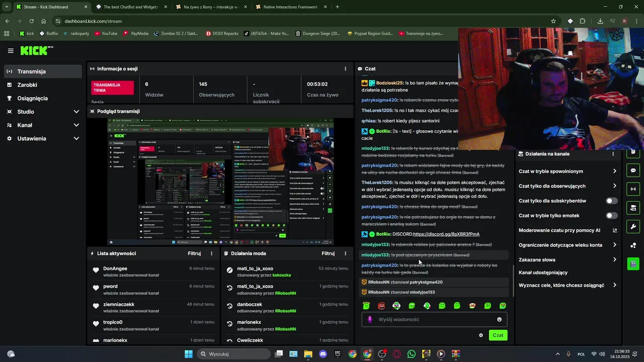Click heart icon beside DonAngee
Viewport: 644px width, 362px height.
96,270
